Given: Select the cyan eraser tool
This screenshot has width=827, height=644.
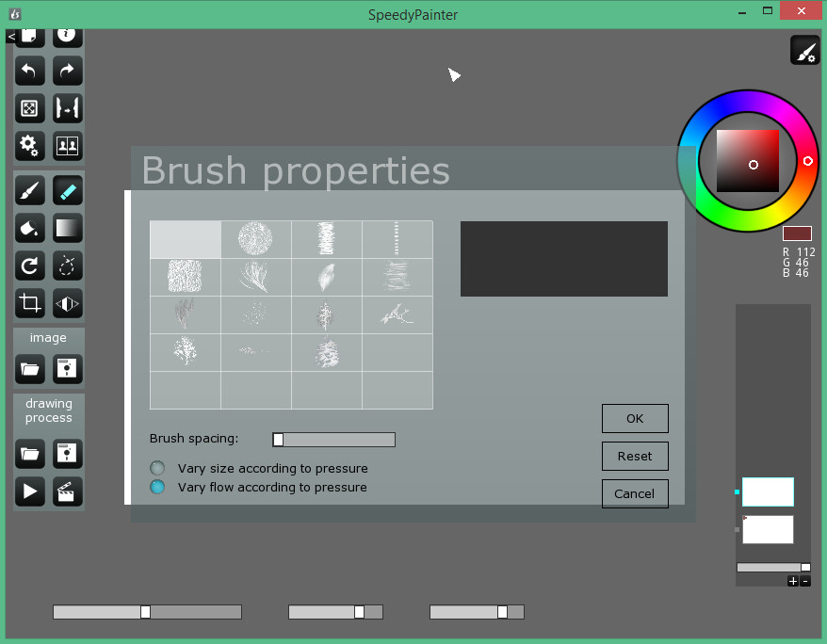Looking at the screenshot, I should [67, 191].
